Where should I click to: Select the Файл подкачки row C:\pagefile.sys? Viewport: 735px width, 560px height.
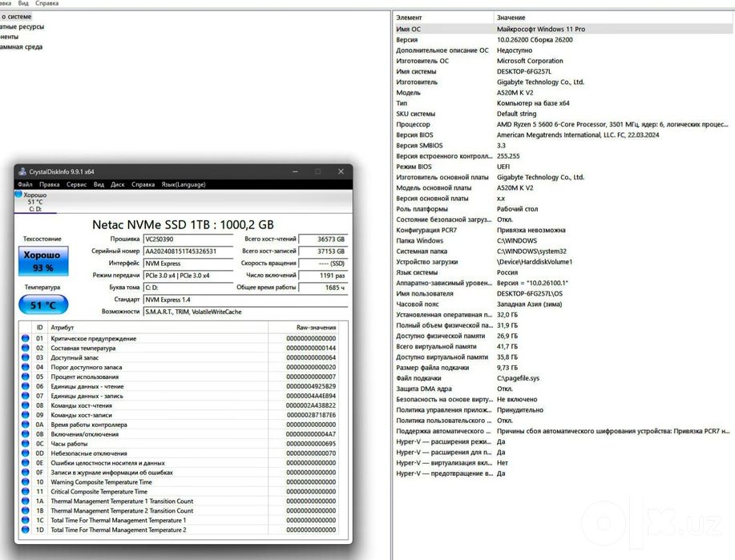pos(563,378)
